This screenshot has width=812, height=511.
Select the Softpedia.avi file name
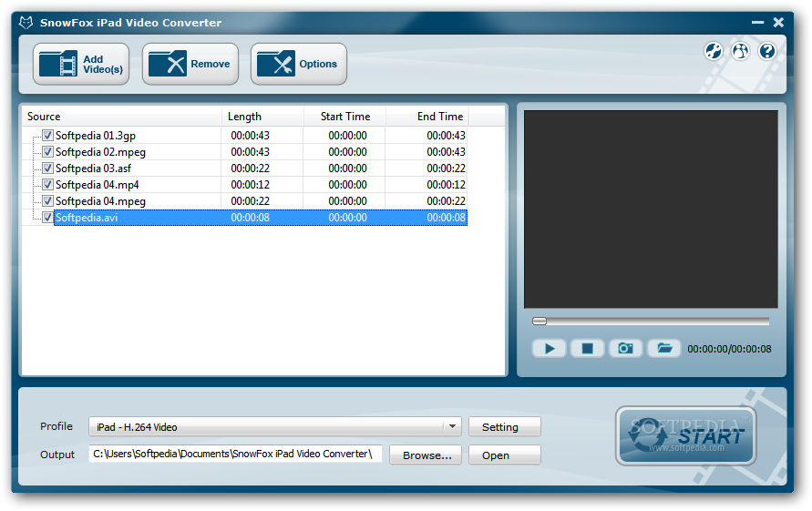tap(87, 218)
